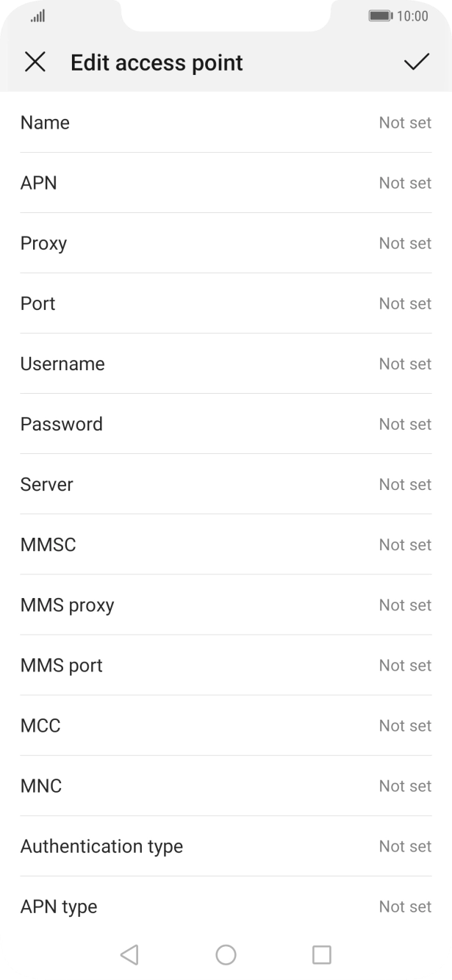Open Authentication type options
Screen dimensions: 452x980
pos(226,846)
